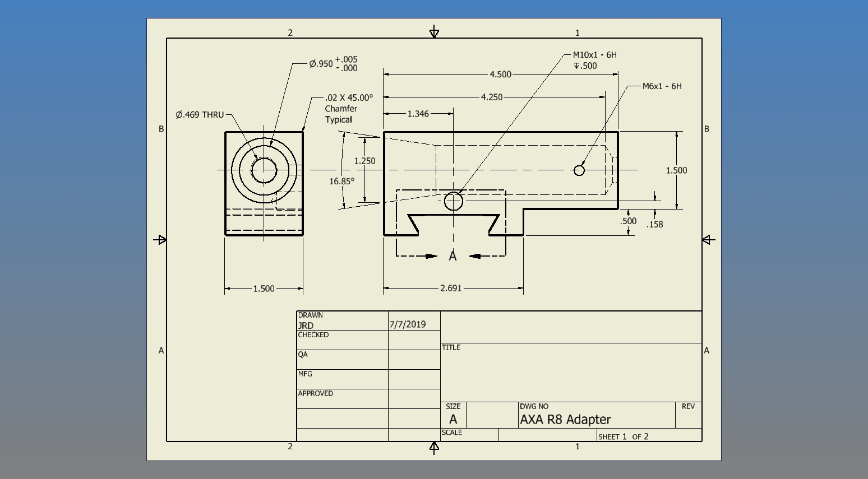Click the 1.500 width dimension under left view
The image size is (868, 479).
click(264, 289)
